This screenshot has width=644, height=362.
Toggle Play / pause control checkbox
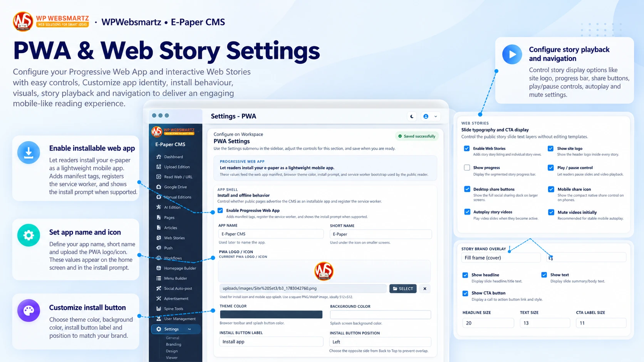point(551,168)
